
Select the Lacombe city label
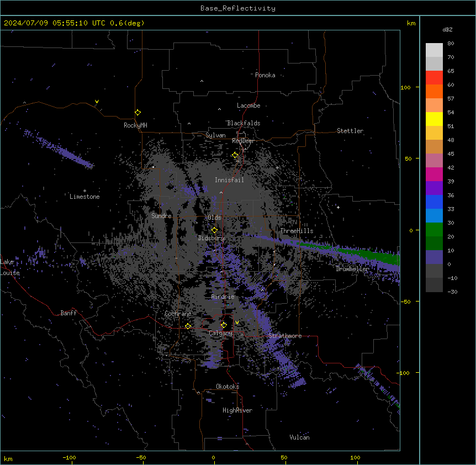(248, 105)
